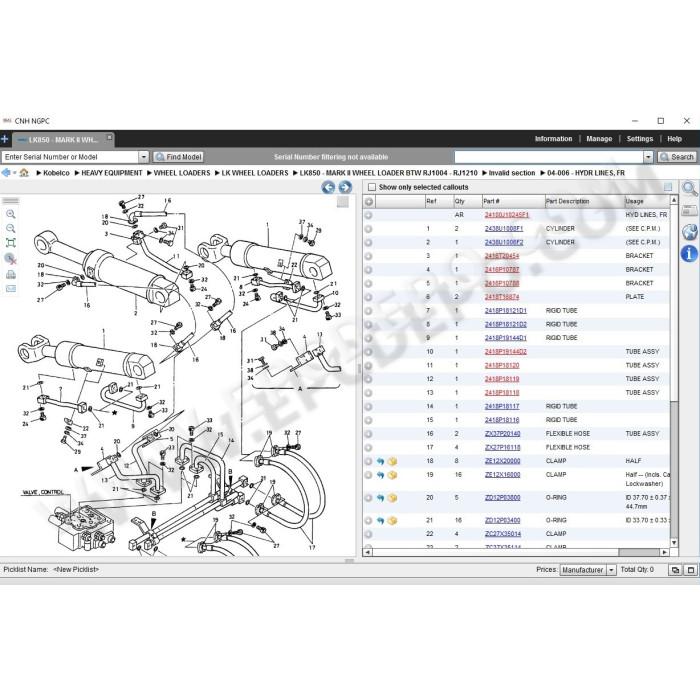Close the LK850 tab

(x=109, y=138)
